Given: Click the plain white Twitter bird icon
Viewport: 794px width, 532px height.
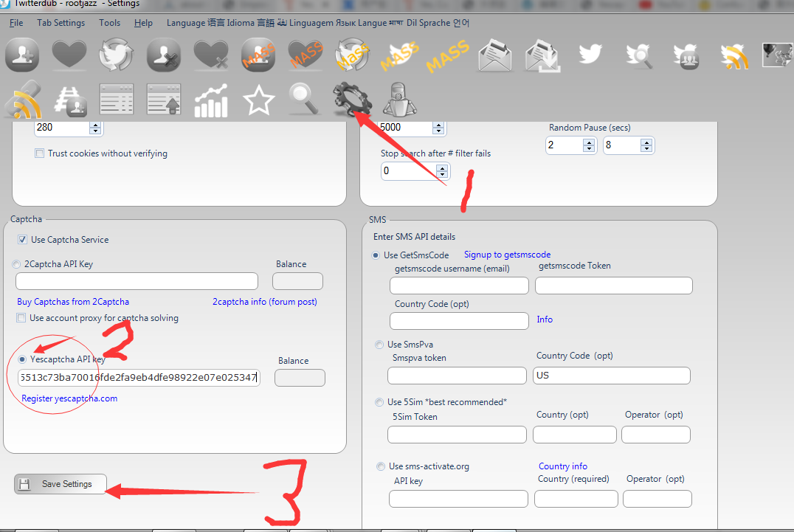Looking at the screenshot, I should click(x=590, y=54).
